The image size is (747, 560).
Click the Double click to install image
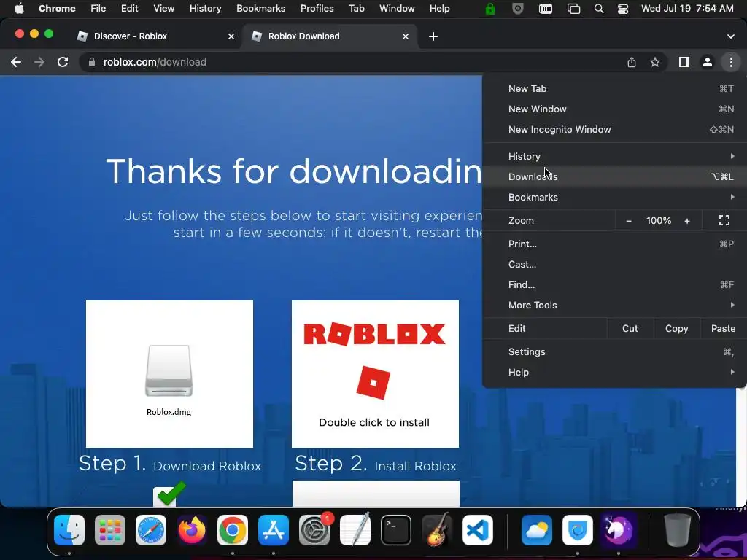[376, 374]
